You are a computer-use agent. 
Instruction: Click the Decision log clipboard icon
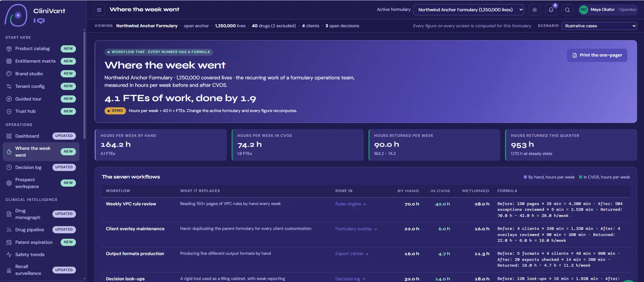pos(9,167)
